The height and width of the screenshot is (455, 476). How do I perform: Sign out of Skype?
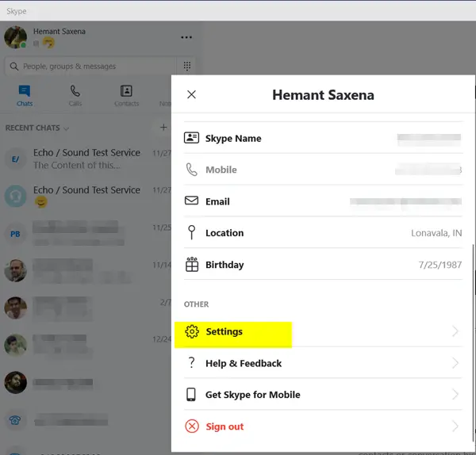(324, 426)
